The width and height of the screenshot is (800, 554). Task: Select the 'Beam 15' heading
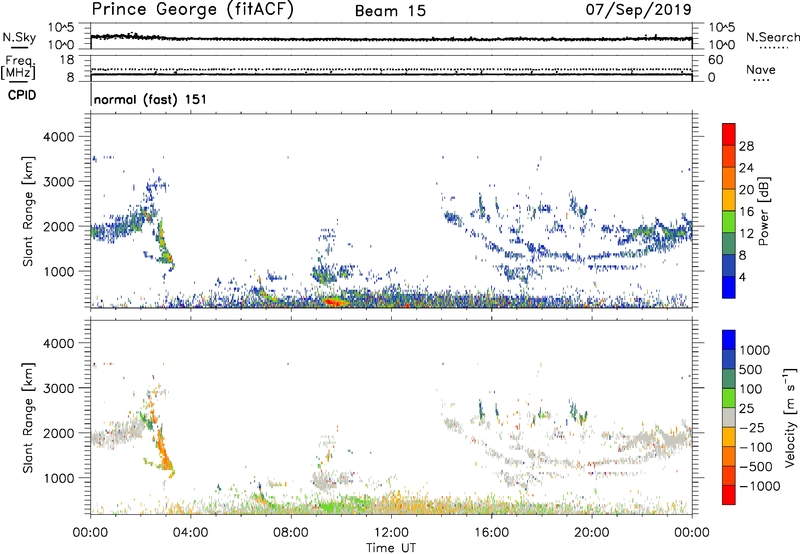(390, 11)
